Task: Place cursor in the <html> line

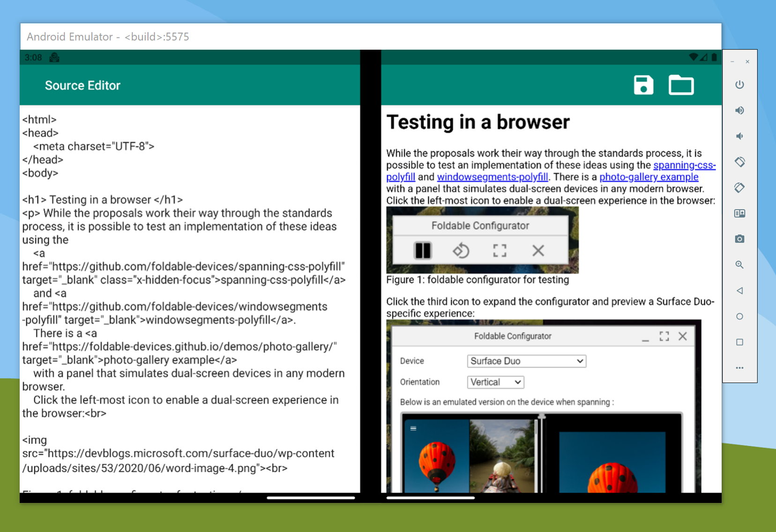Action: point(39,120)
